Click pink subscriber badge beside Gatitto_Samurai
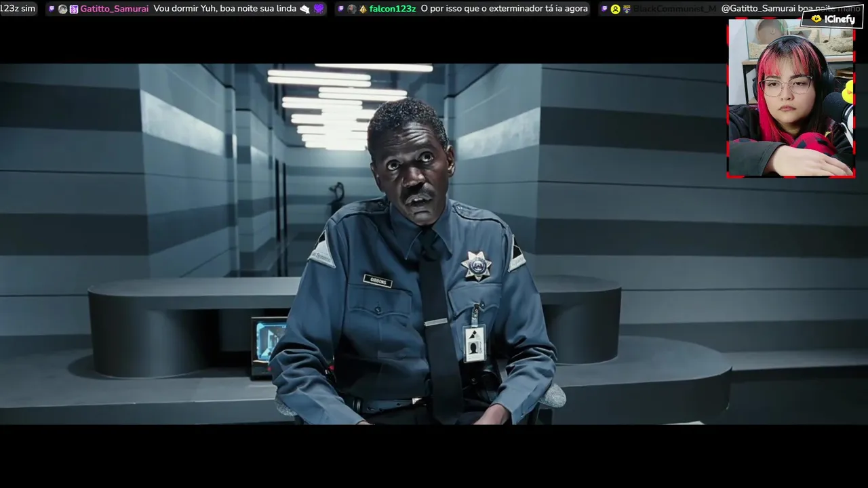868x488 pixels. (74, 9)
